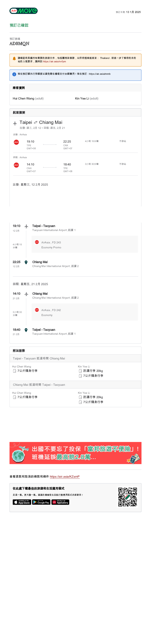Click the airplane icon beside 14:10 Chiang Mai departure
Screen dimensions: 151x644
click(x=26, y=294)
